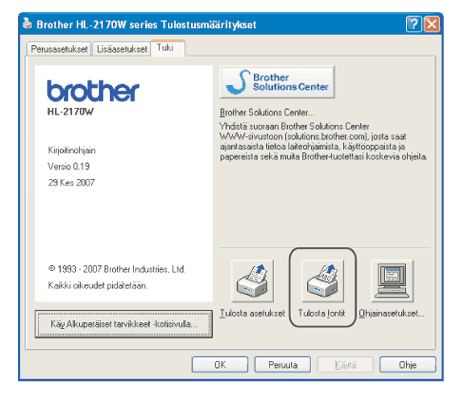Click the Tulosta asetukset printer icon
The image size is (450, 396).
coord(252,281)
